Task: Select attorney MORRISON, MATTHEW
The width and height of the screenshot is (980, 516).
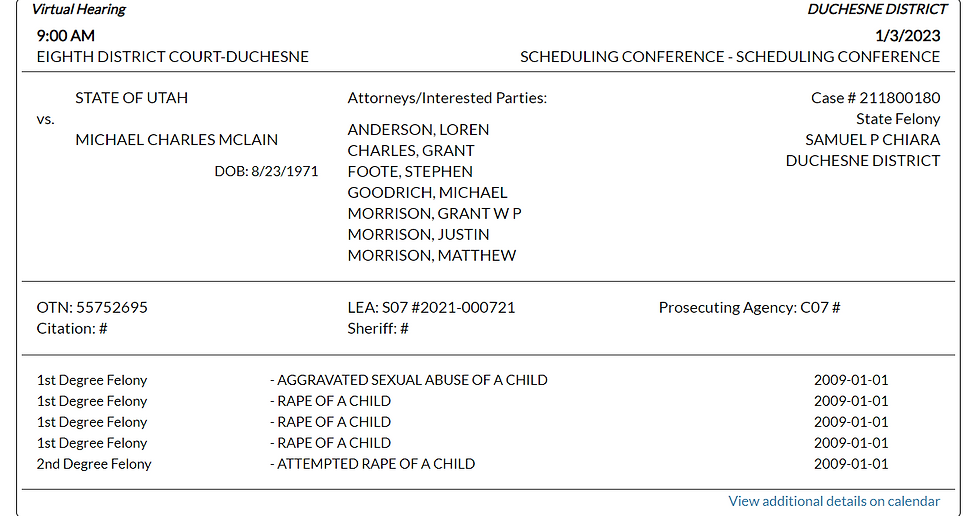Action: pyautogui.click(x=432, y=256)
